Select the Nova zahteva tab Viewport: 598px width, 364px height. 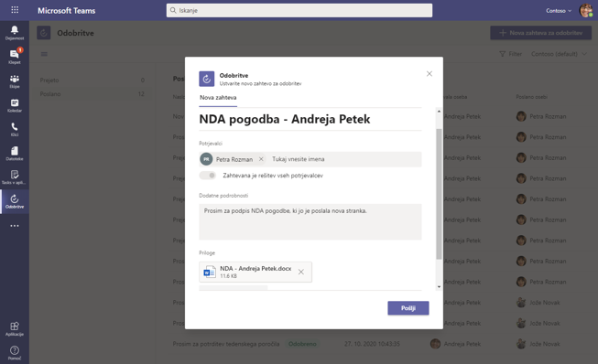pos(218,98)
